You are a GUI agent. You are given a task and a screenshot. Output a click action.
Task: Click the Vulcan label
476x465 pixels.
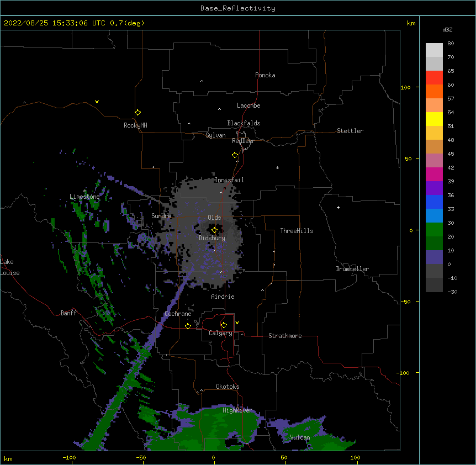click(300, 437)
